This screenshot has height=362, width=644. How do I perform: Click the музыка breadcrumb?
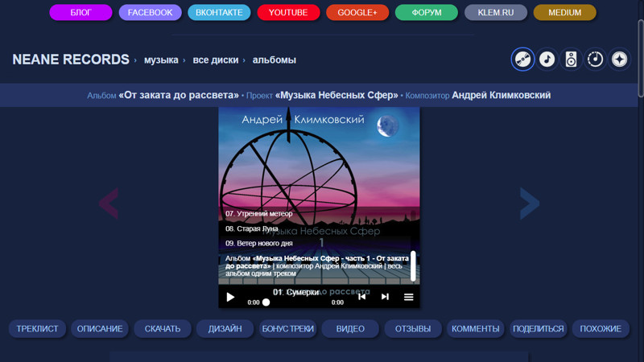161,60
